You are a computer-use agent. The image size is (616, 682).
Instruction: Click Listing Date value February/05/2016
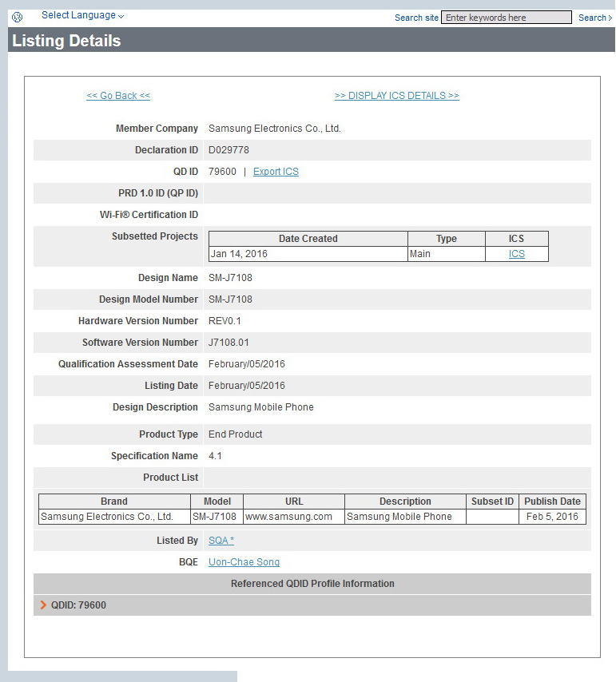[247, 386]
